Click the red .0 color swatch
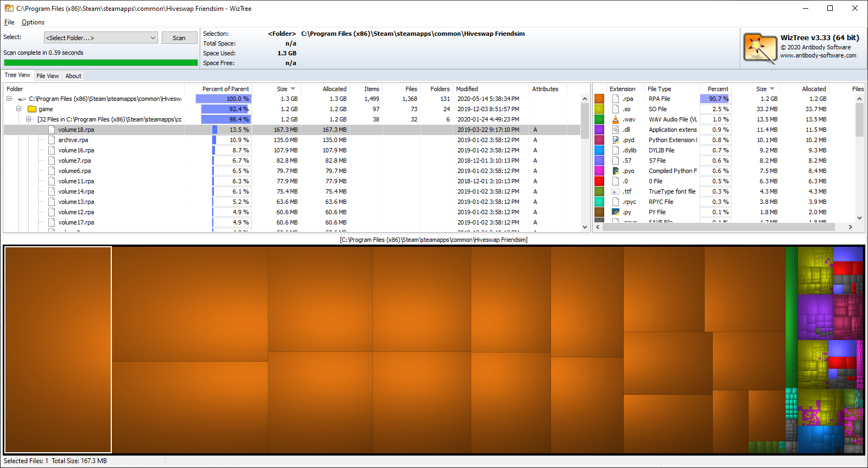868x468 pixels. coord(599,181)
